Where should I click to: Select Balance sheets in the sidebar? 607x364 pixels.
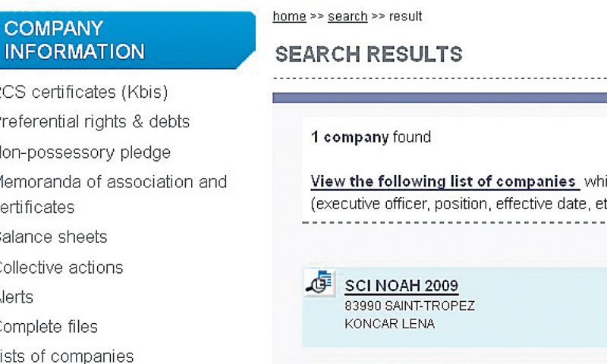[53, 237]
